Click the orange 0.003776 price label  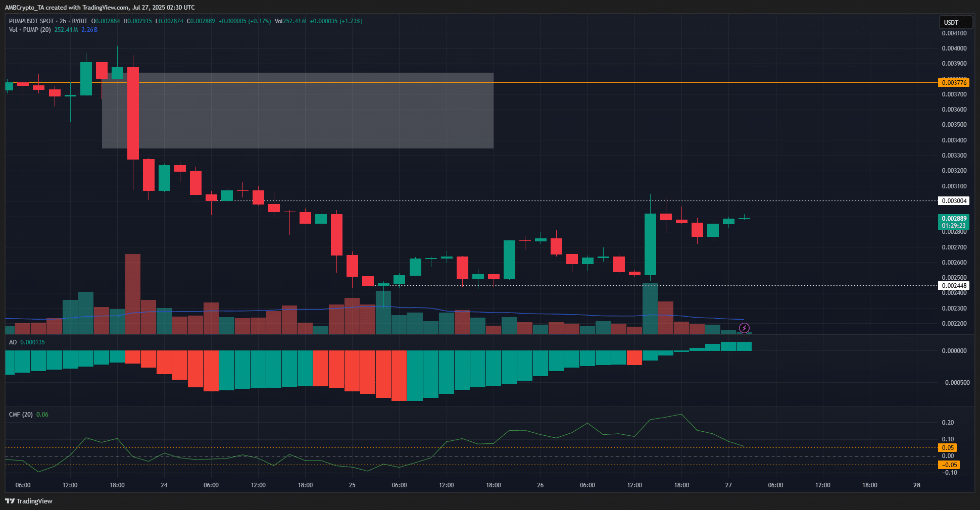(954, 83)
